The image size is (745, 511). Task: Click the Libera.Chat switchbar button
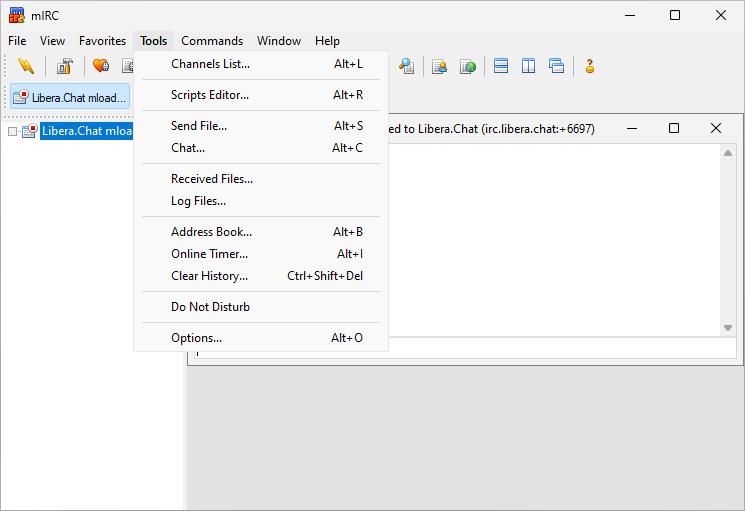click(70, 98)
